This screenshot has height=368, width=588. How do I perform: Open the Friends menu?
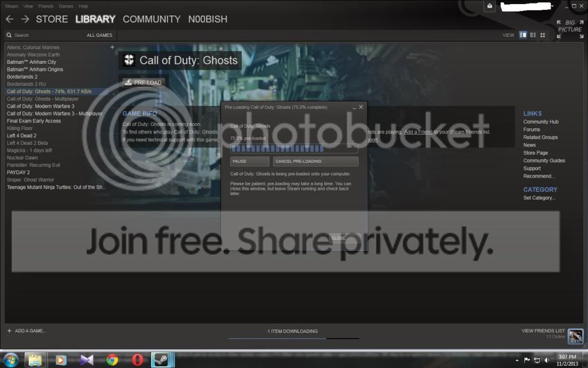click(x=46, y=6)
